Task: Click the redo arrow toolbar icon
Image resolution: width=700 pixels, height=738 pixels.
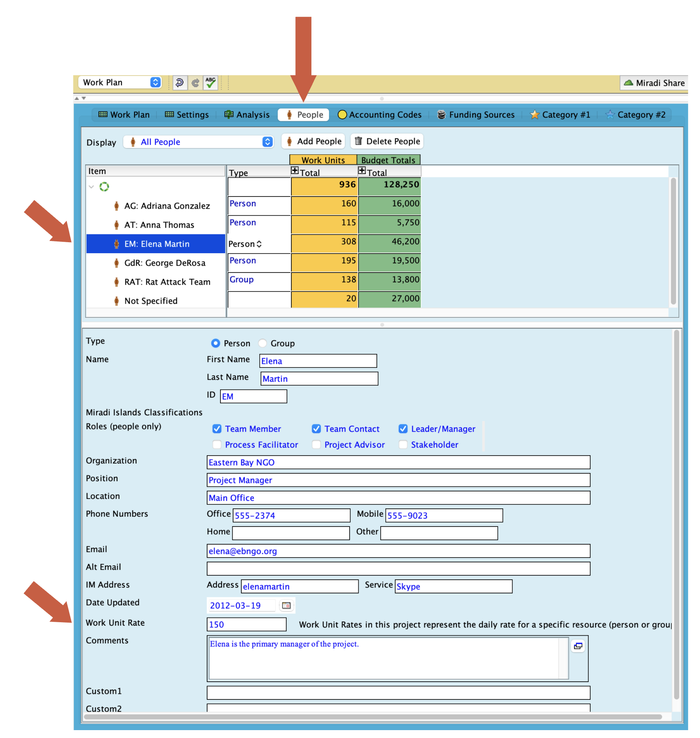Action: click(195, 82)
